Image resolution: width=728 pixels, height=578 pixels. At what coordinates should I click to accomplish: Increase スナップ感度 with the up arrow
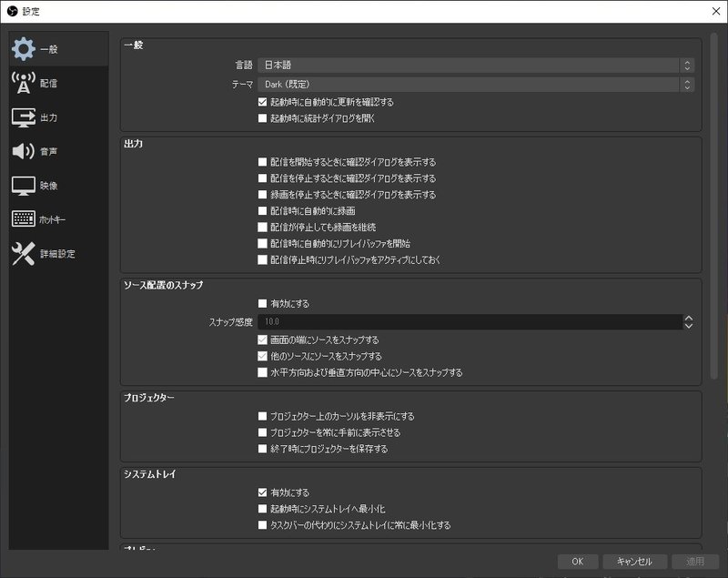689,318
